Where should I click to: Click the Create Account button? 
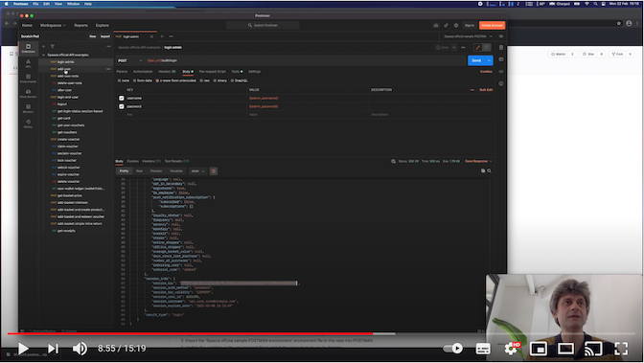[492, 26]
